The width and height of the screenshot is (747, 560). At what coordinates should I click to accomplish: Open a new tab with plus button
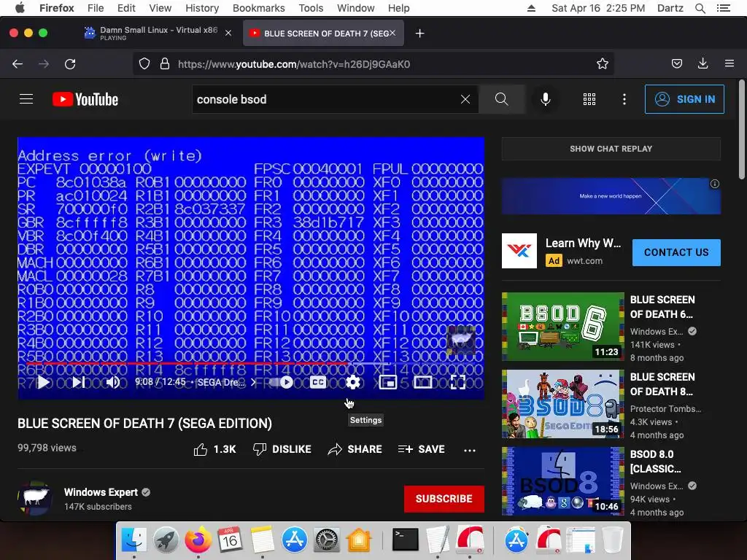coord(419,34)
